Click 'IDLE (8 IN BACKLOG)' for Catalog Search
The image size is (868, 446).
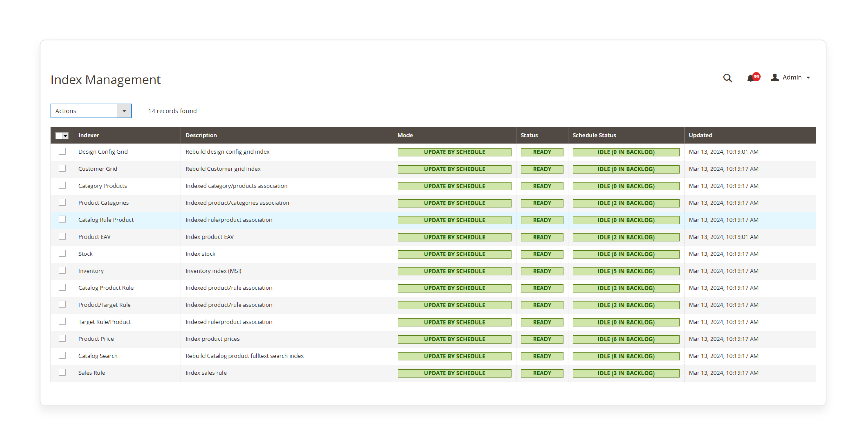click(626, 356)
